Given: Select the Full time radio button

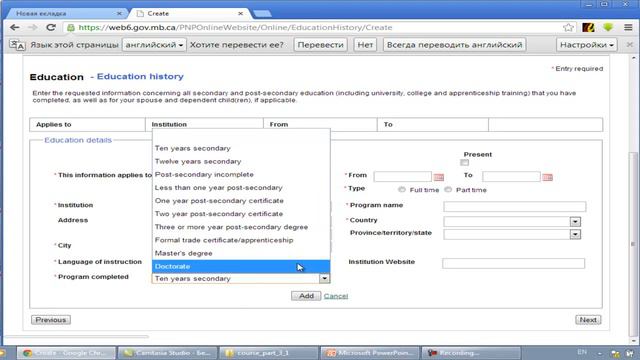Looking at the screenshot, I should [402, 189].
